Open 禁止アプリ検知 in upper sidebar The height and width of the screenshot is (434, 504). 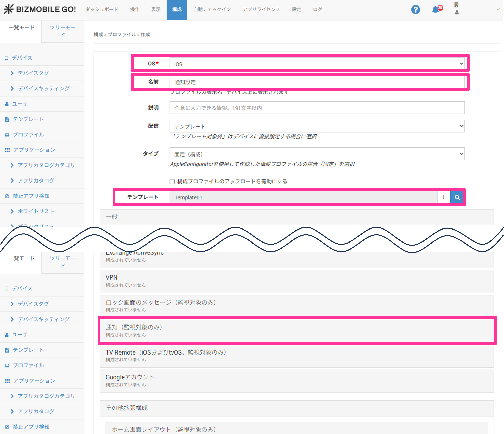(31, 196)
